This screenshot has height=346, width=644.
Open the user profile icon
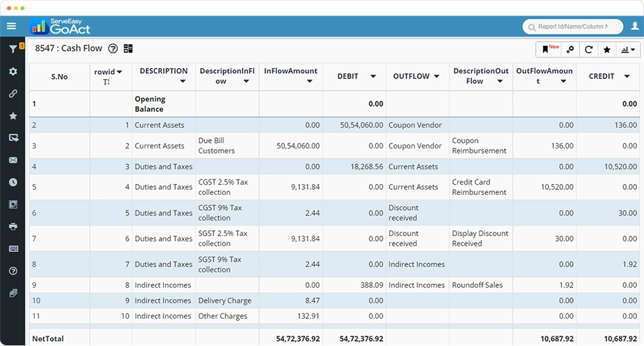[x=634, y=26]
